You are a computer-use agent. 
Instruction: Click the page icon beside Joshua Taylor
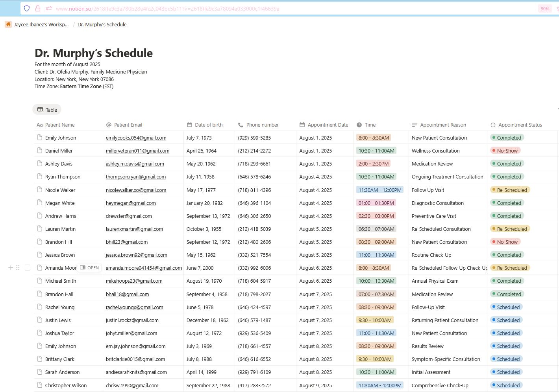point(40,333)
